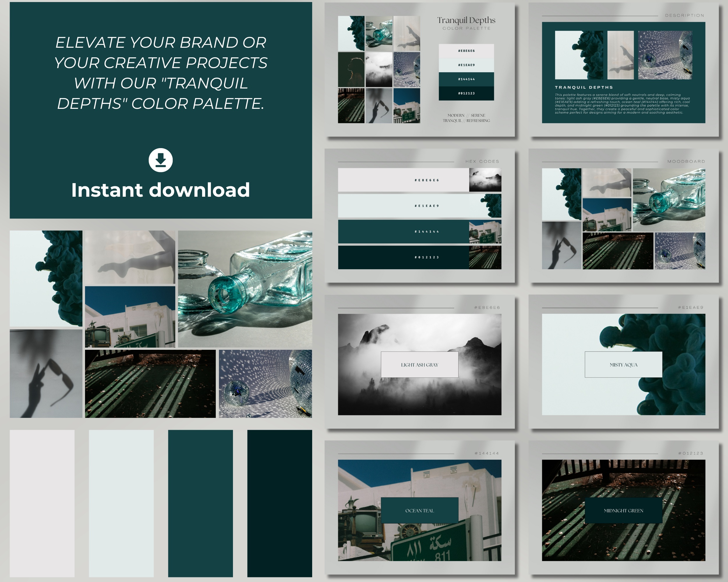Click the circular download arrow icon
Image resolution: width=728 pixels, height=582 pixels.
pos(161,160)
